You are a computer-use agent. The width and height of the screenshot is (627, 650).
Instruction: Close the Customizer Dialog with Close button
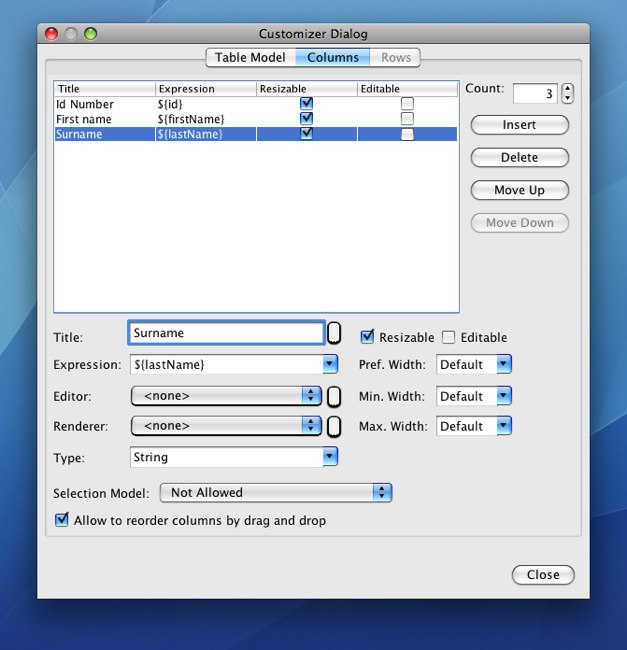pos(543,575)
